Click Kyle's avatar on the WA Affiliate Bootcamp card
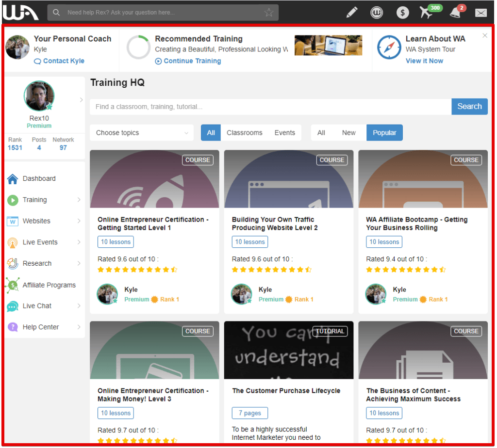The height and width of the screenshot is (448, 497). tap(376, 294)
